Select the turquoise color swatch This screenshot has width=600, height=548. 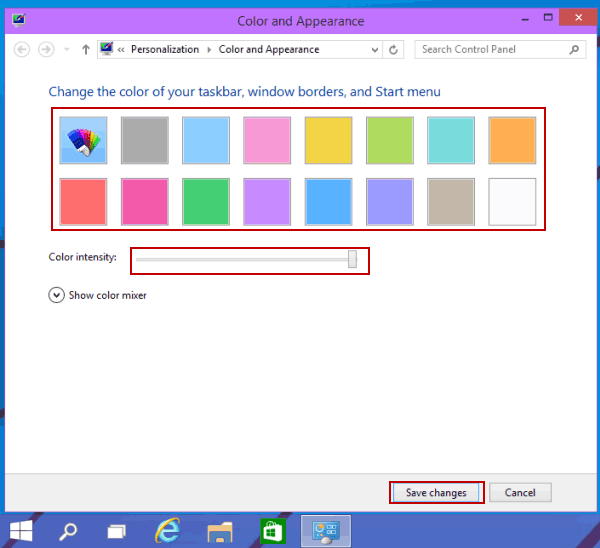tap(451, 140)
